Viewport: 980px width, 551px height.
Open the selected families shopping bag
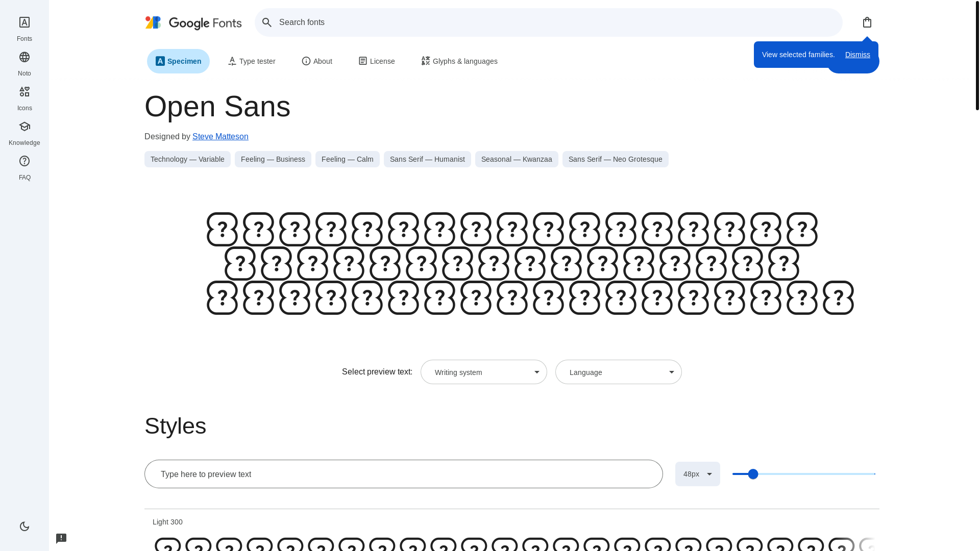point(867,22)
